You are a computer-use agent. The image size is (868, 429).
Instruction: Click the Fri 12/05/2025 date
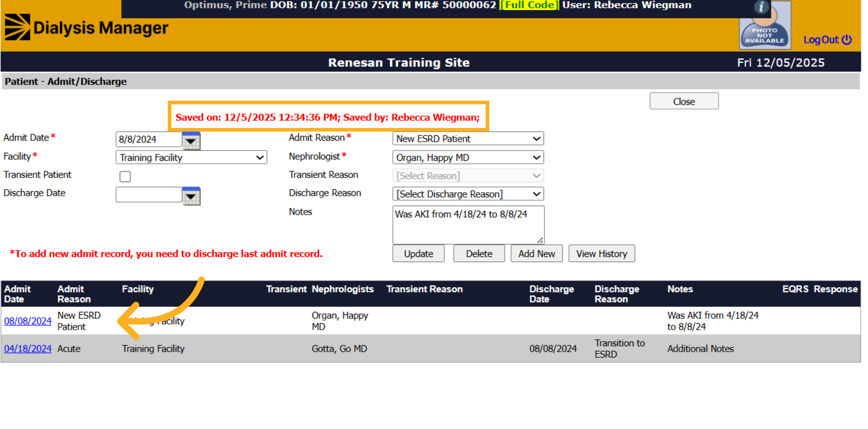click(x=781, y=63)
